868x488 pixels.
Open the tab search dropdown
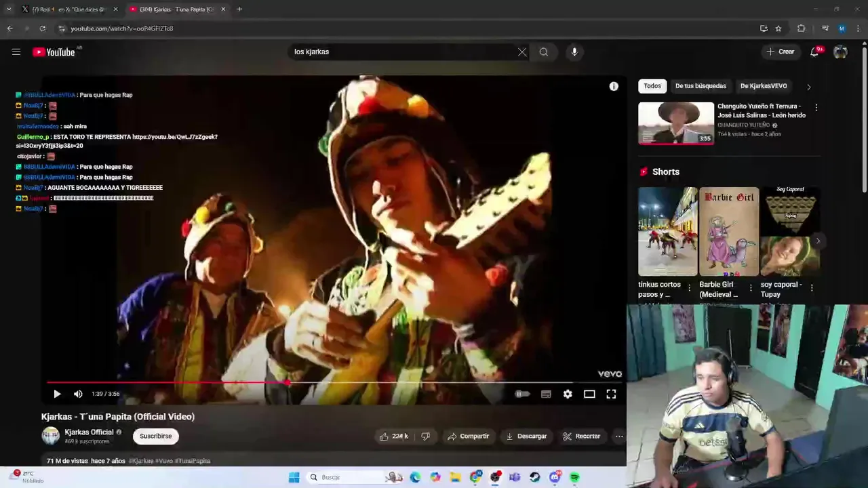(x=8, y=9)
